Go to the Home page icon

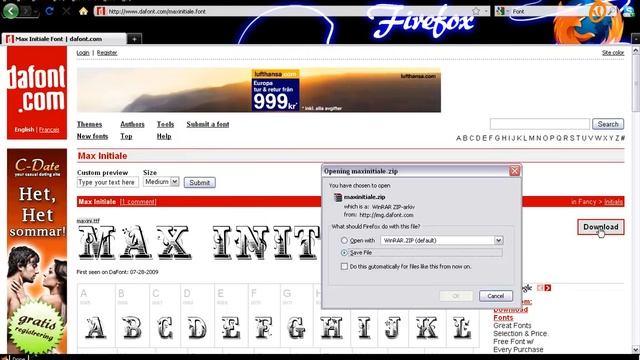83,11
